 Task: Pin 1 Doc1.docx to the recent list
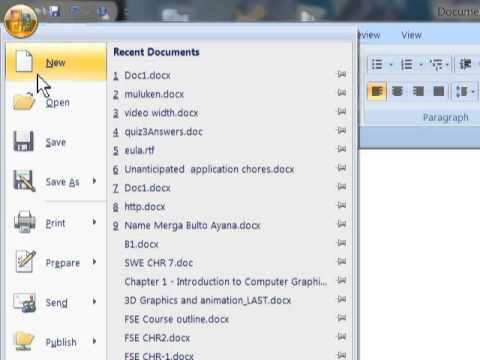click(342, 74)
